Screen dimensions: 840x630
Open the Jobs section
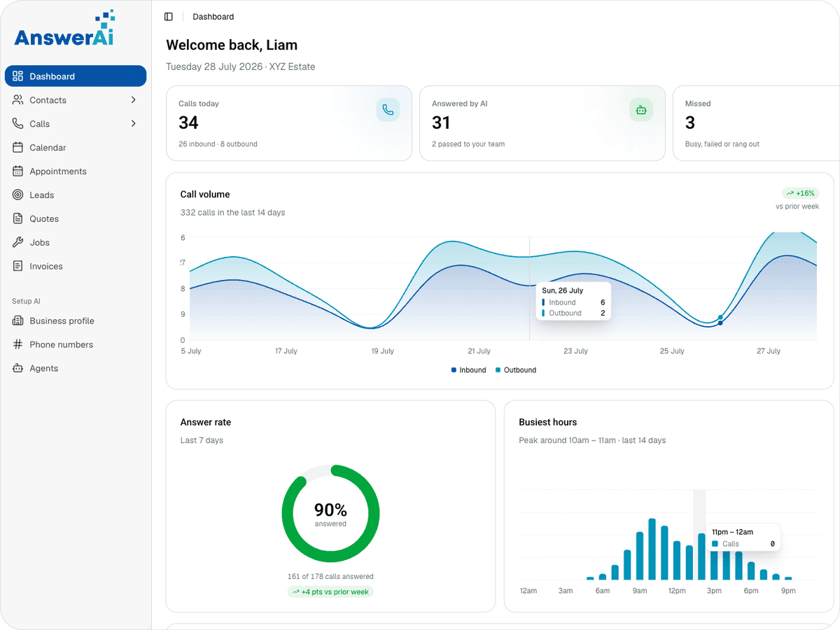76,243
